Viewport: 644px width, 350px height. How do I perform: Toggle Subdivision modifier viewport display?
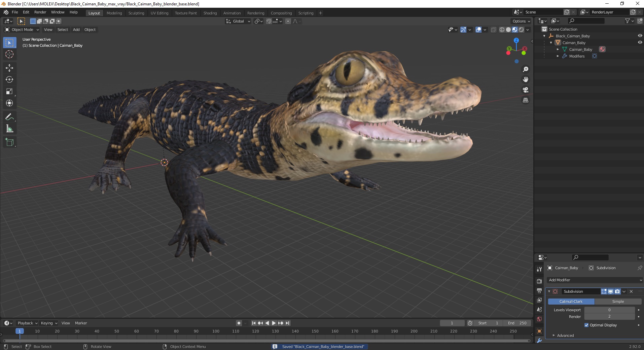(611, 291)
